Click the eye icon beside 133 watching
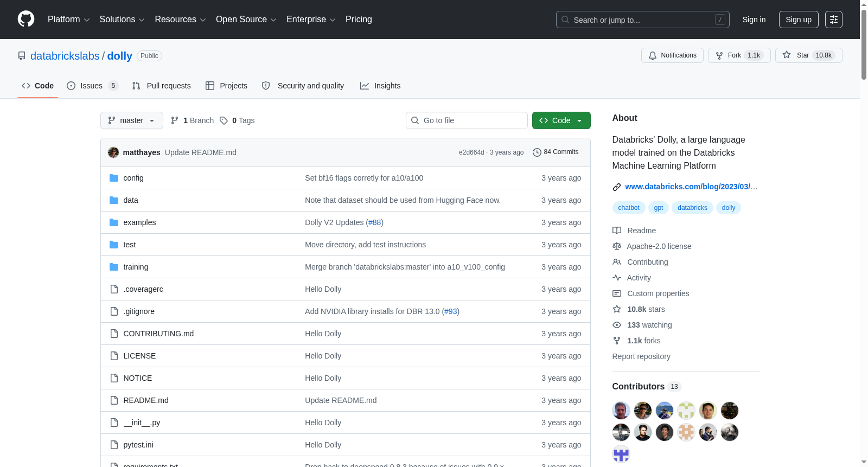Viewport: 868px width, 467px height. pos(617,325)
